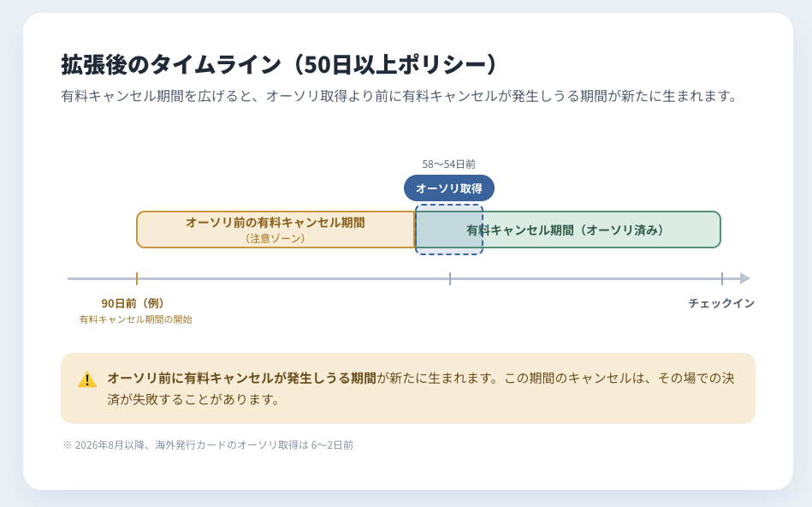
Task: Click the orange オーソリ前の有料キャンセル期間 bar
Action: pos(276,230)
